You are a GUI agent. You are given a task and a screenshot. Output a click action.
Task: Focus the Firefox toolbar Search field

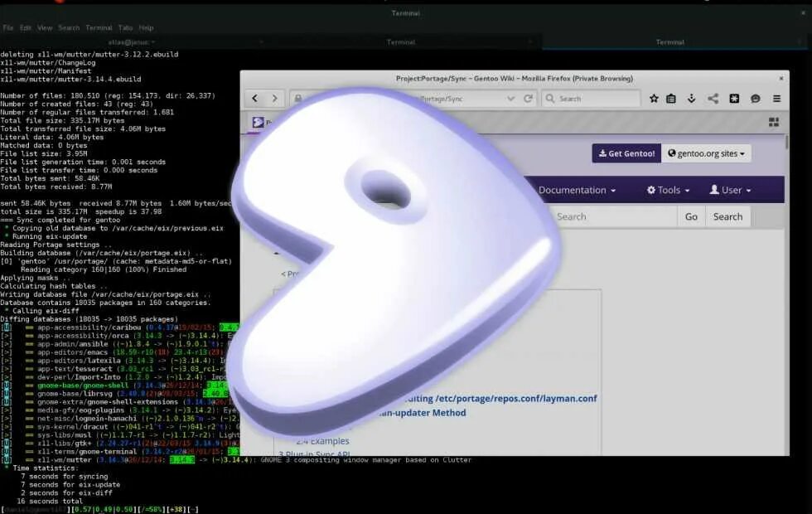[x=590, y=99]
